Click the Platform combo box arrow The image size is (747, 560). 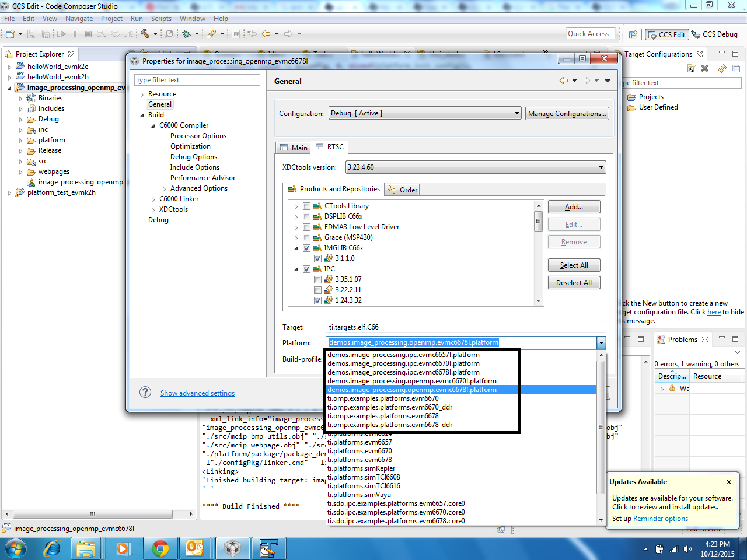click(601, 343)
